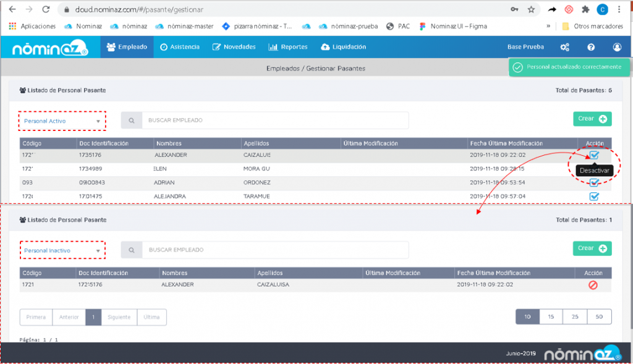Open the Empleado menu
633x364 pixels.
[127, 47]
